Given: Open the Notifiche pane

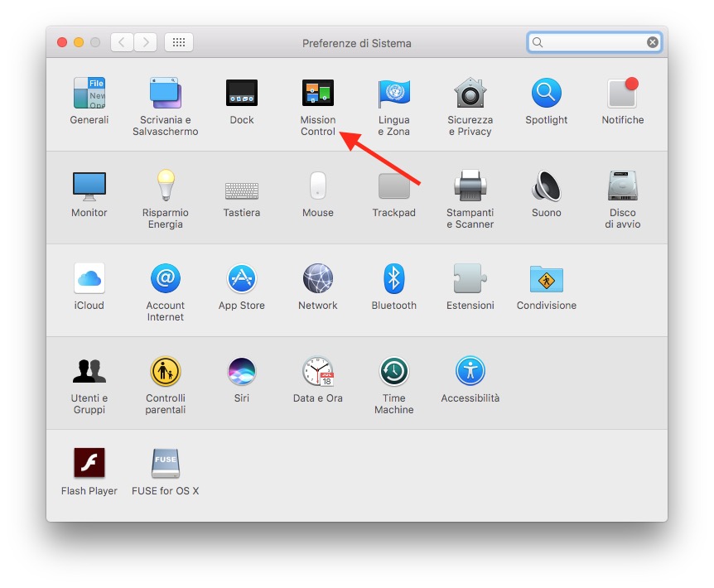Looking at the screenshot, I should coord(622,93).
